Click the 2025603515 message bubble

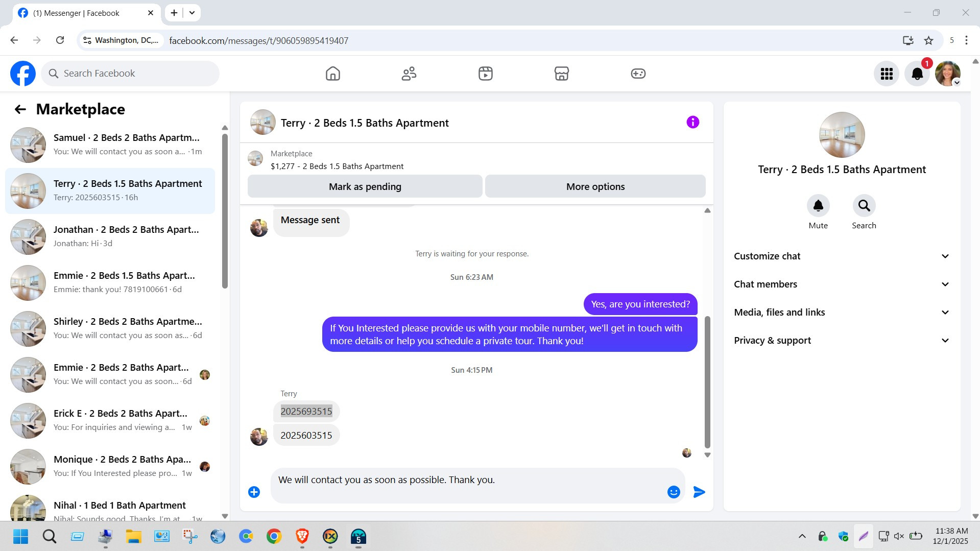point(306,436)
